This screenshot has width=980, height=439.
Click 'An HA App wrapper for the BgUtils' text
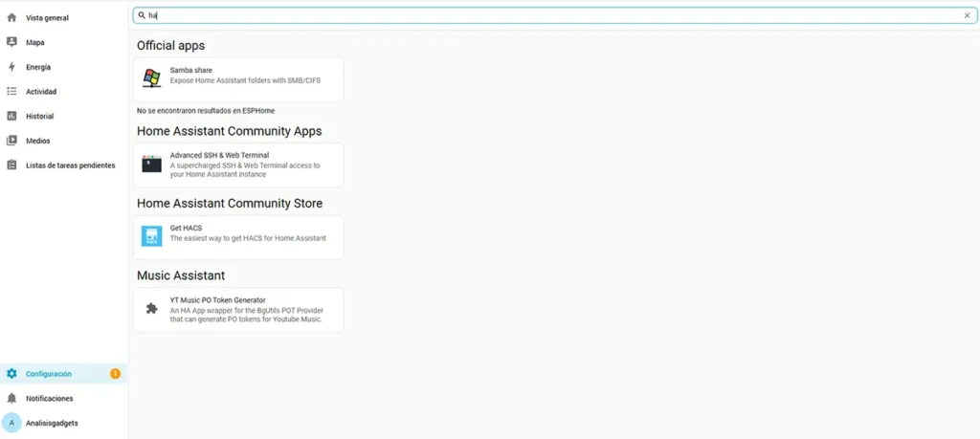tap(246, 315)
